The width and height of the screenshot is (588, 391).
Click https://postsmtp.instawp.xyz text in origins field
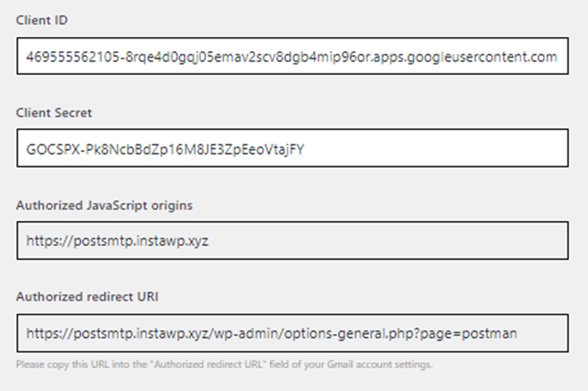tap(117, 240)
